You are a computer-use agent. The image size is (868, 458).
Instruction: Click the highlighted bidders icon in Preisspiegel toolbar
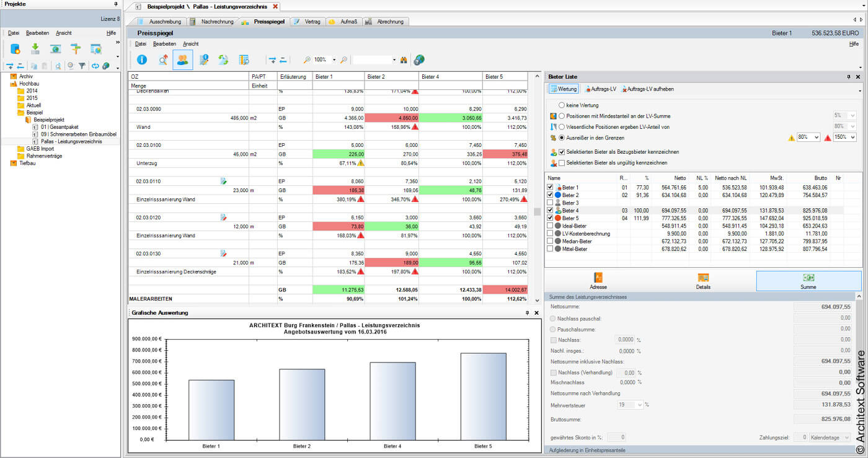coord(182,59)
